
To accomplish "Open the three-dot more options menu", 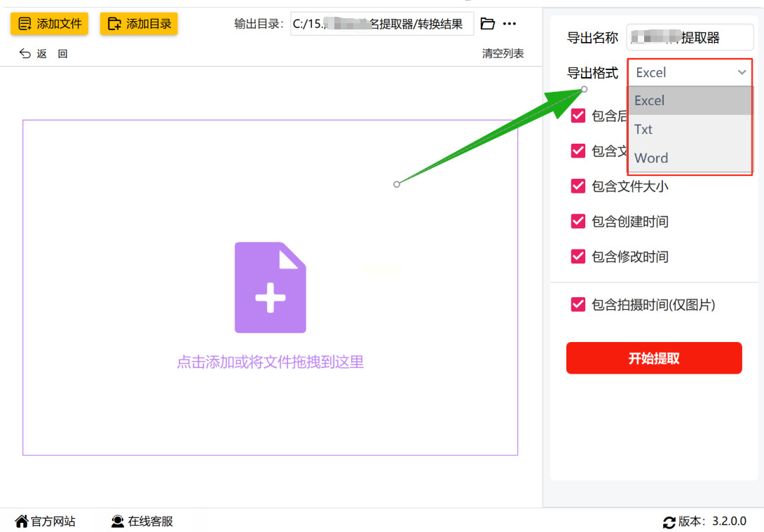I will click(x=509, y=23).
